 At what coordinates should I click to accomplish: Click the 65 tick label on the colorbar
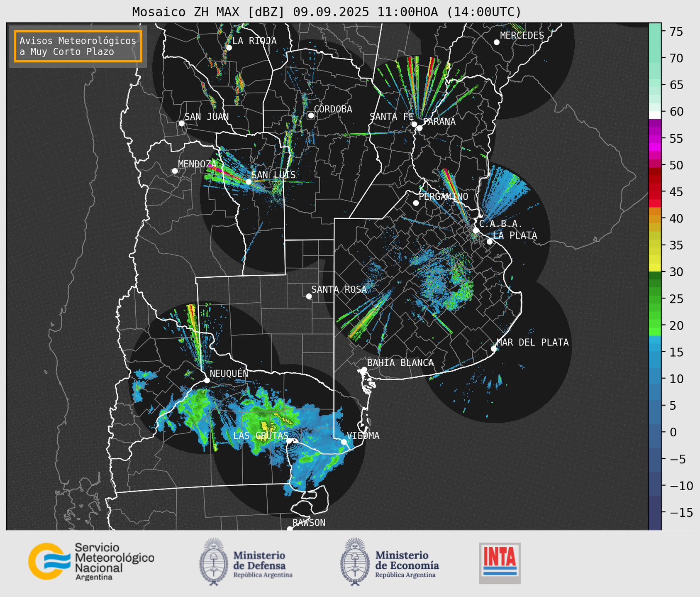(x=676, y=85)
